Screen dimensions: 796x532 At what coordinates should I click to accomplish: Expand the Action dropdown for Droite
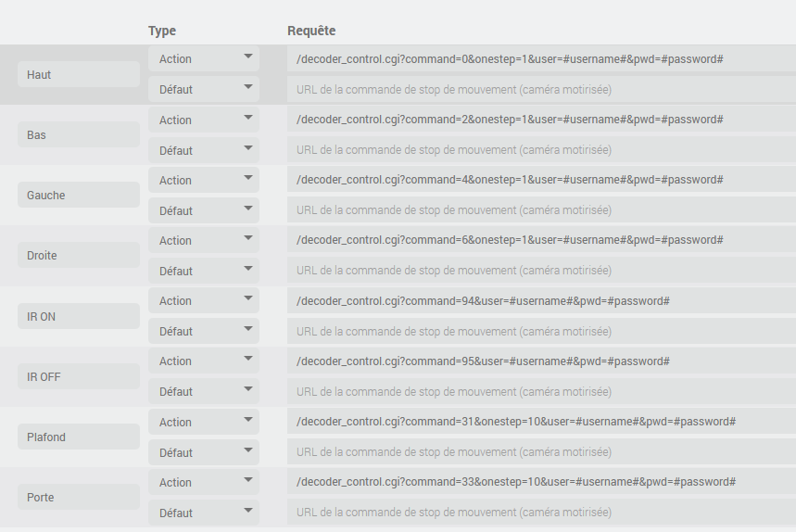(204, 240)
